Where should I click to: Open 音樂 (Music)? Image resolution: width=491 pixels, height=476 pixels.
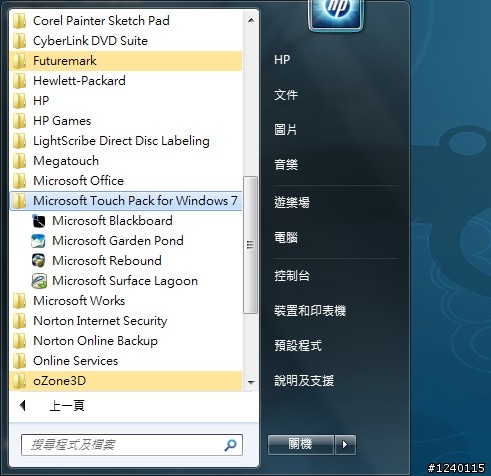point(286,165)
